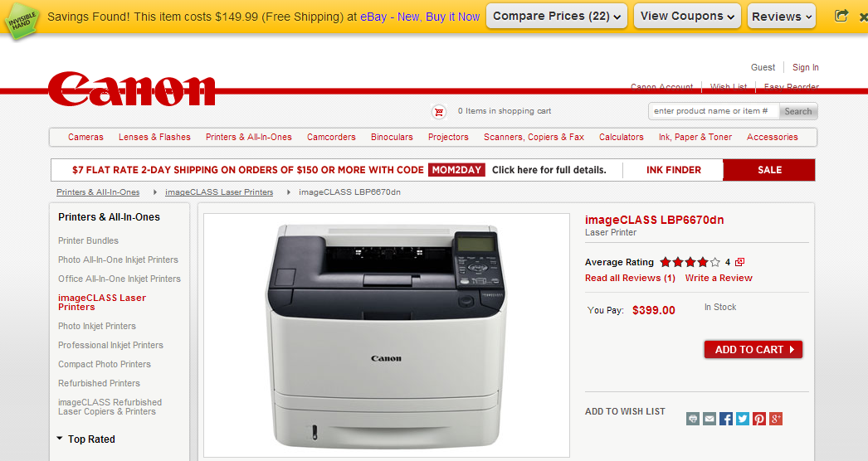Click the shopping cart icon
Image resolution: width=868 pixels, height=461 pixels.
439,112
